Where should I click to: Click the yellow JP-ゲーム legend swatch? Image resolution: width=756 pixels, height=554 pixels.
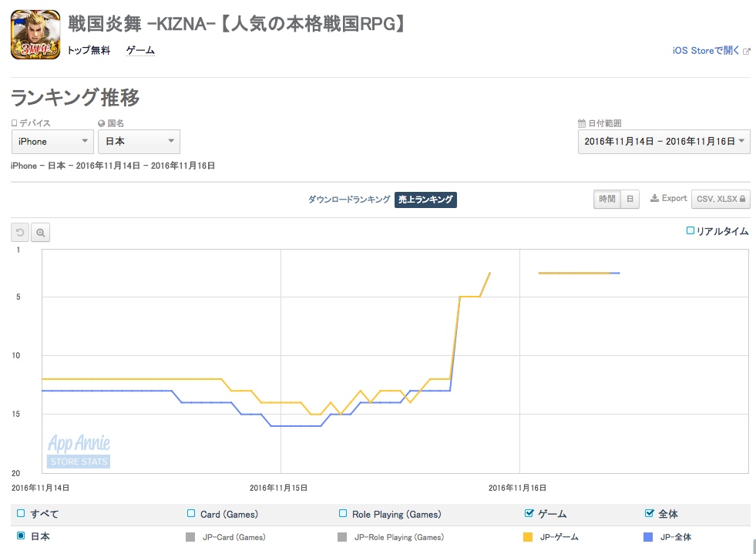(528, 537)
